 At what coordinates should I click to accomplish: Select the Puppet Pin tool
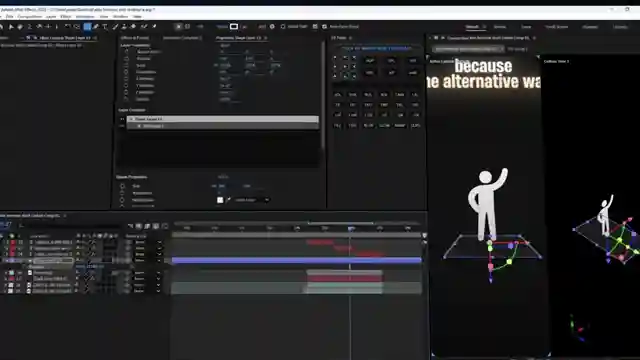click(x=154, y=27)
